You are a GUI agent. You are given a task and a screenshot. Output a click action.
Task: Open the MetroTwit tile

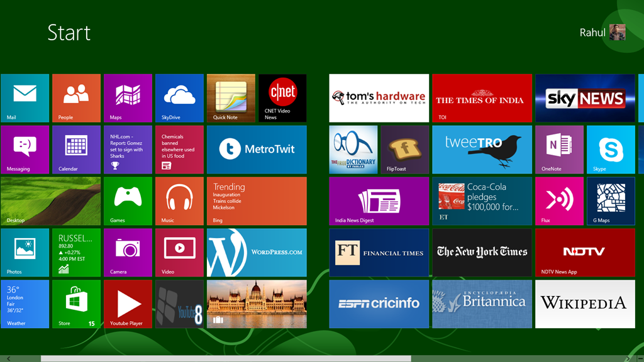[257, 150]
